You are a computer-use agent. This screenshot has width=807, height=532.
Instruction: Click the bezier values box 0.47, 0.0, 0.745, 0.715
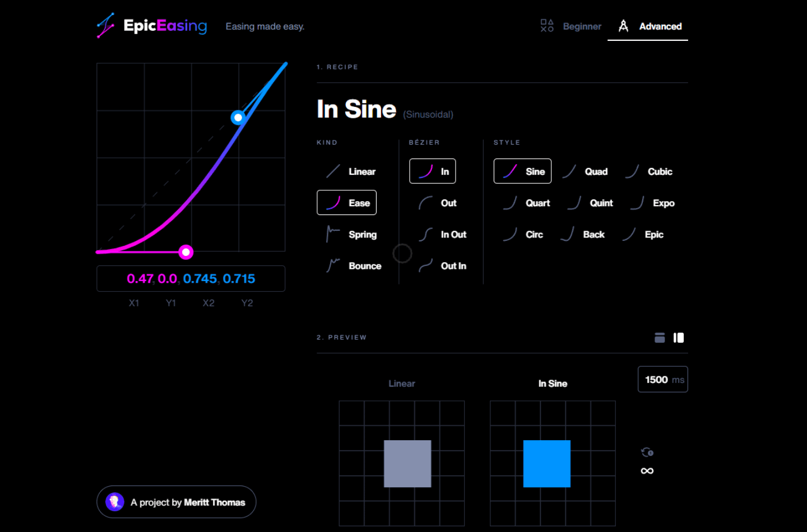pos(191,278)
